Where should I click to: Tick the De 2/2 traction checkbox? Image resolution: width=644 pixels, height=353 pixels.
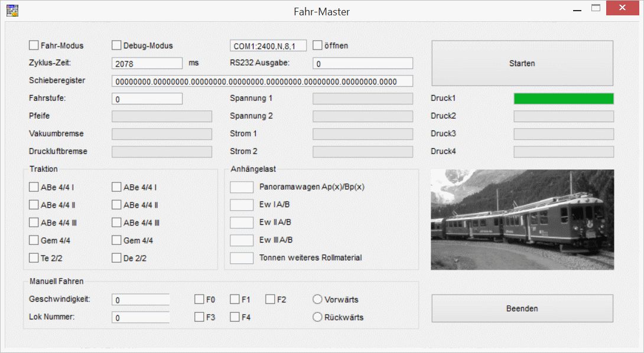(116, 258)
